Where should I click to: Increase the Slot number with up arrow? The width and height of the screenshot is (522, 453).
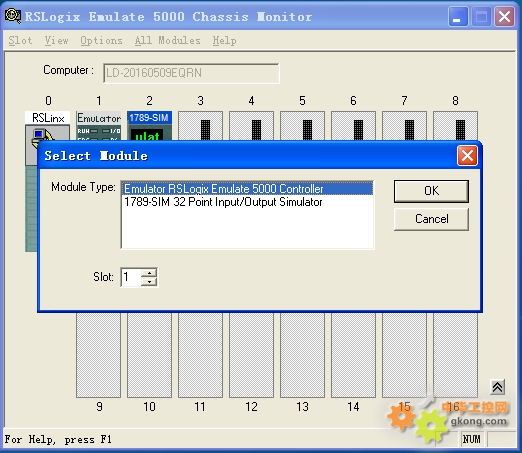149,273
